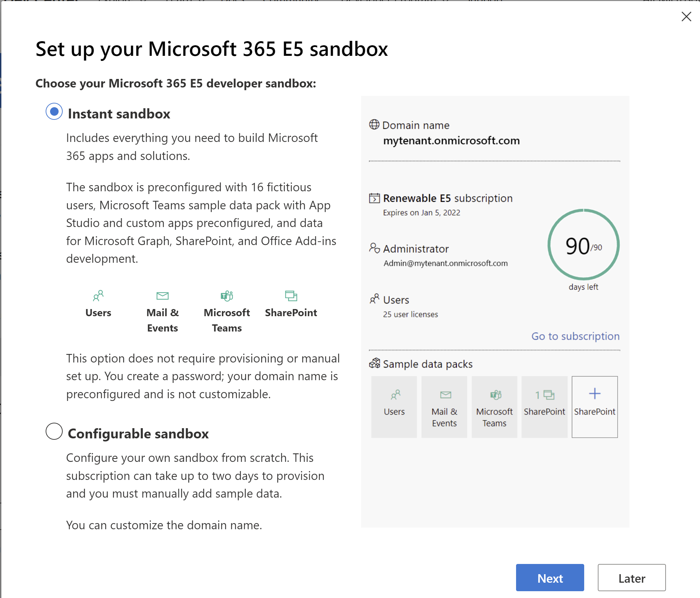The height and width of the screenshot is (598, 700).
Task: Select the Users sample data pack tile
Action: 394,407
